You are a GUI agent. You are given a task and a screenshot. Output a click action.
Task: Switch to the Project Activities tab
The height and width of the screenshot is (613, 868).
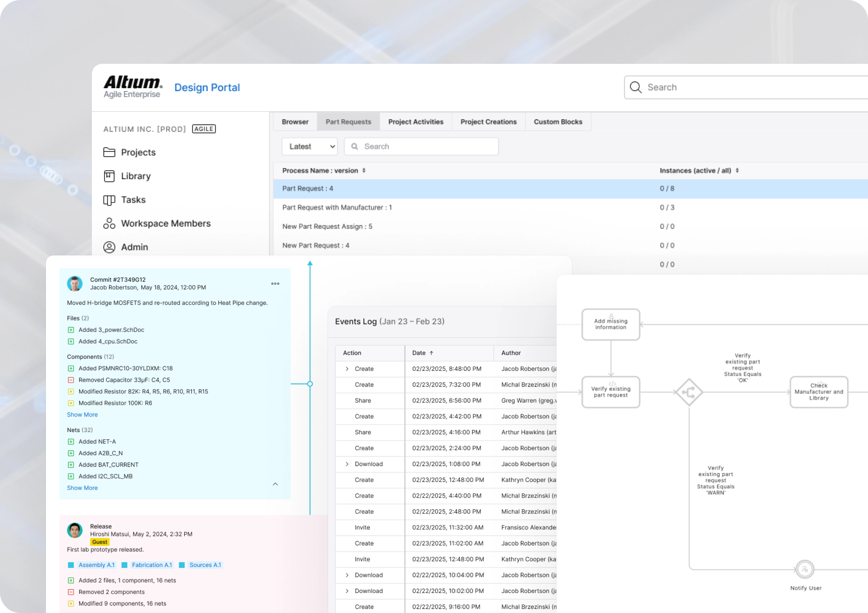tap(416, 122)
